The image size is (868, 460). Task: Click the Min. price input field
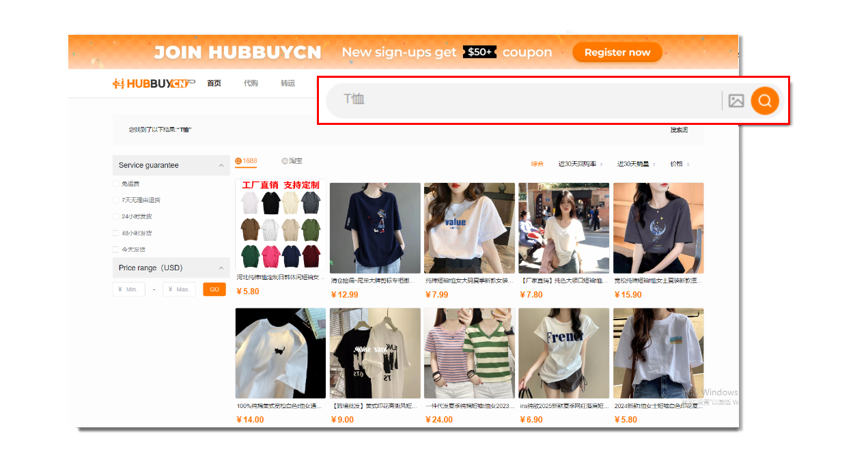130,289
